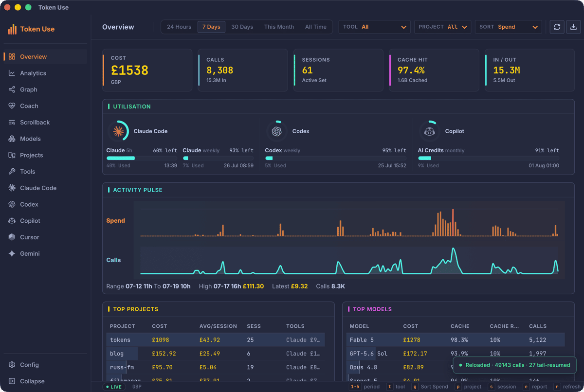Image resolution: width=584 pixels, height=392 pixels.
Task: Click the AVG/SESSION column header
Action: click(218, 326)
